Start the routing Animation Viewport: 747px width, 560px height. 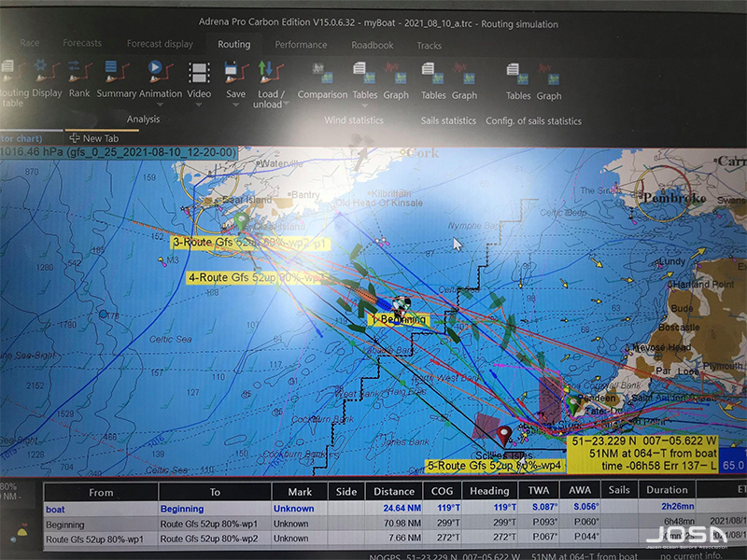[160, 72]
